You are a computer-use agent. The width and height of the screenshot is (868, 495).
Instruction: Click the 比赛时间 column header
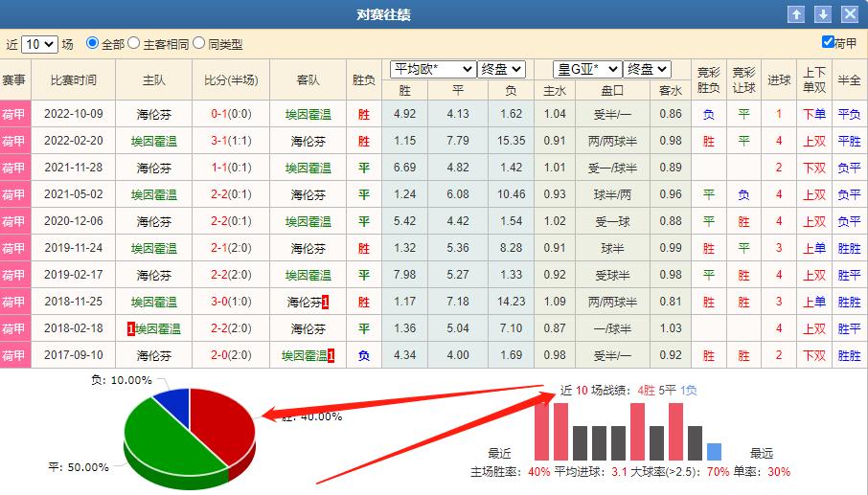click(73, 80)
